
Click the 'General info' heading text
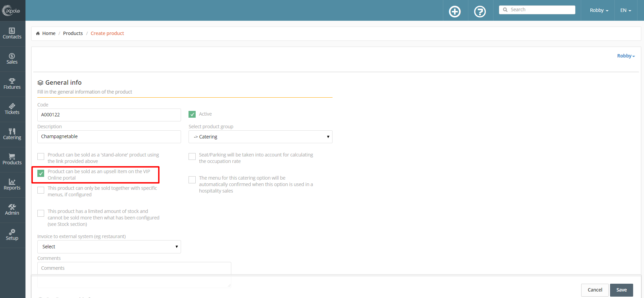pos(64,83)
